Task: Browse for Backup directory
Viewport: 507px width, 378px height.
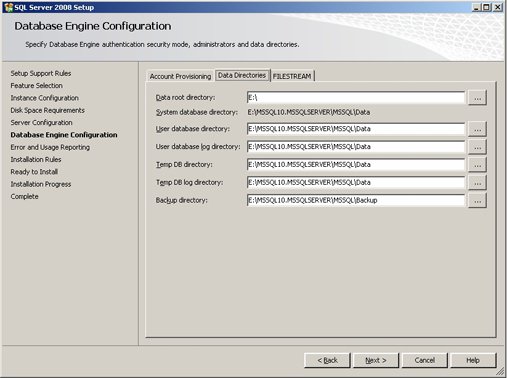Action: [x=477, y=201]
